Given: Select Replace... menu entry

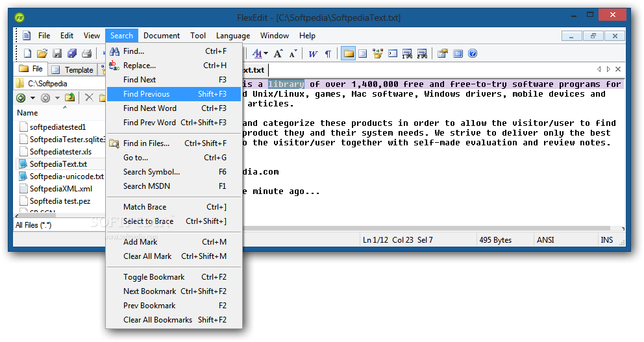Looking at the screenshot, I should (174, 66).
